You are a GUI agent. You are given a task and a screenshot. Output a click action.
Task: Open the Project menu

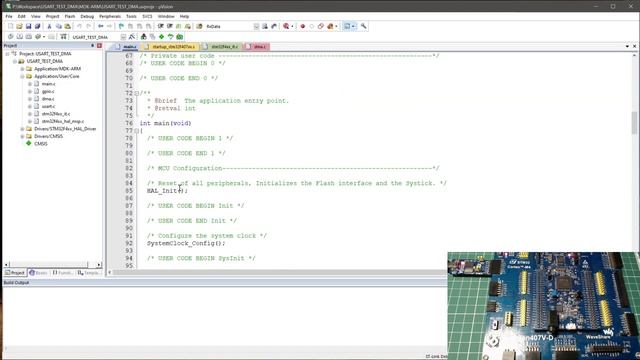click(x=52, y=16)
